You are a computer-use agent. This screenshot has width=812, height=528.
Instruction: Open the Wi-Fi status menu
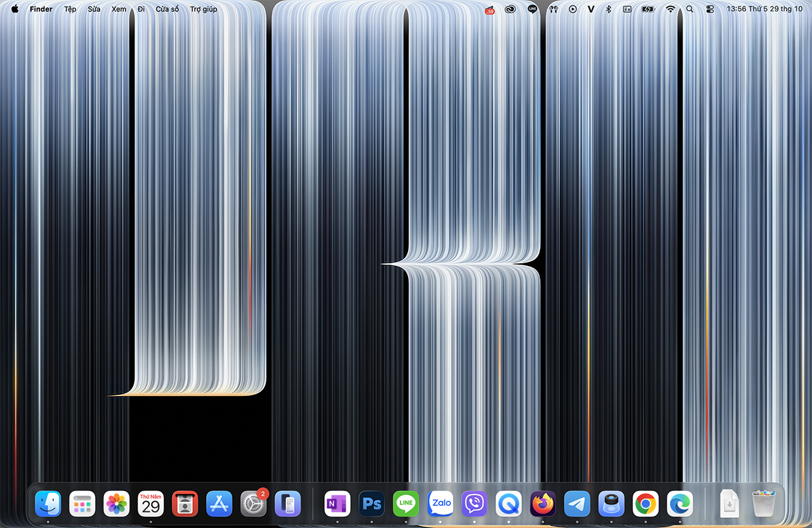(671, 10)
